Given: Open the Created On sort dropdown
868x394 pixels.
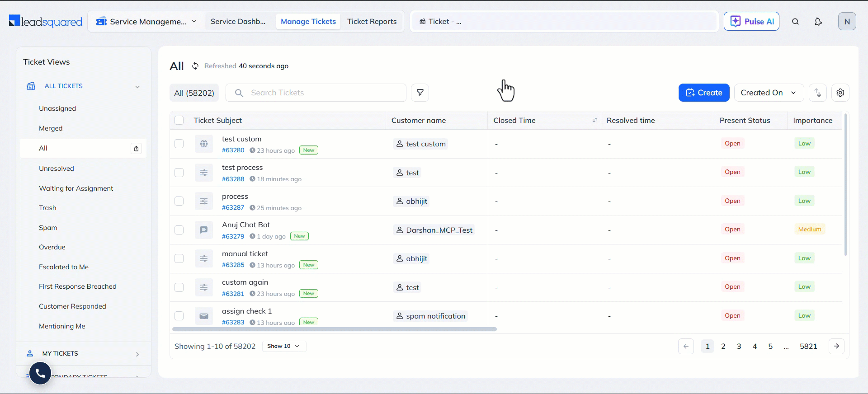Looking at the screenshot, I should coord(769,93).
